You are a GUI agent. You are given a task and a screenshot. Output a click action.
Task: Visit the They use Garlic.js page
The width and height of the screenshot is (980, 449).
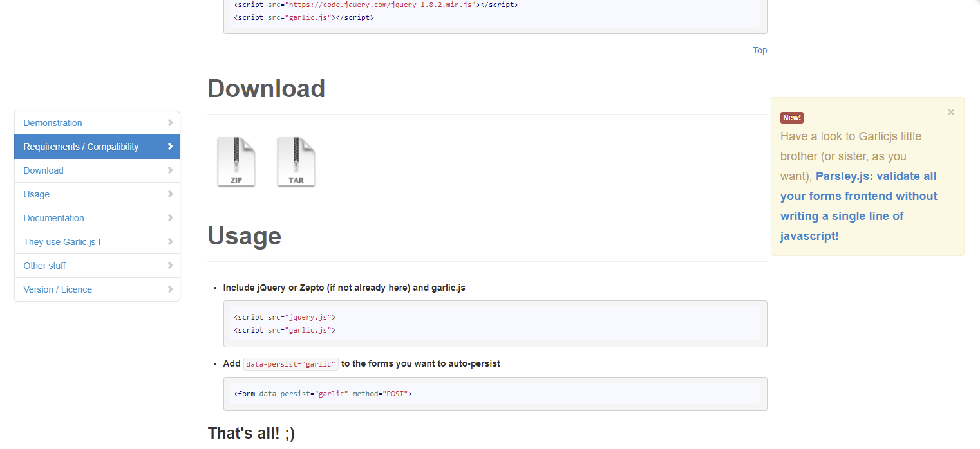[x=62, y=242]
